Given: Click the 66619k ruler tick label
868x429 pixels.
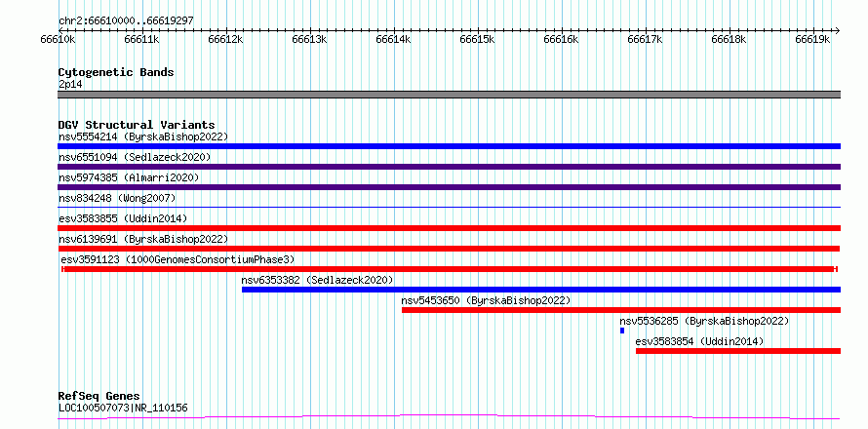Looking at the screenshot, I should [x=813, y=39].
